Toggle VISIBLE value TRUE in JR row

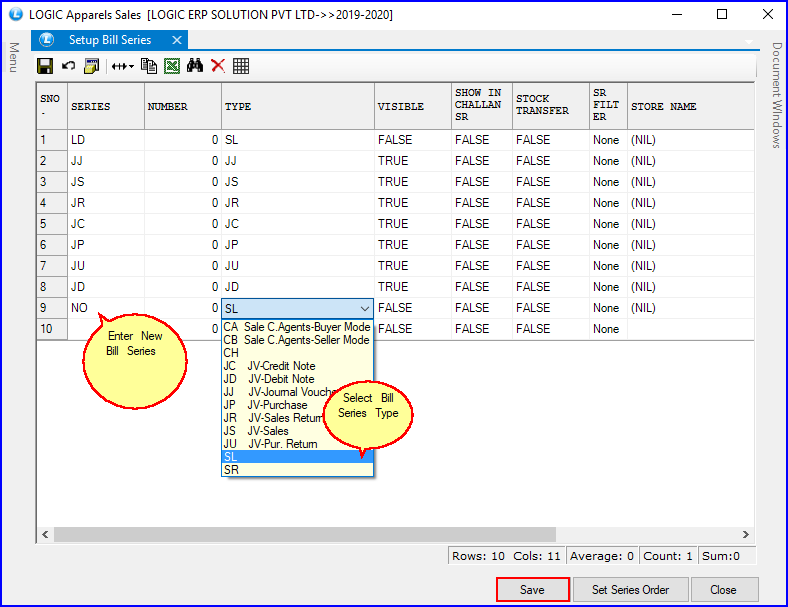(x=413, y=203)
